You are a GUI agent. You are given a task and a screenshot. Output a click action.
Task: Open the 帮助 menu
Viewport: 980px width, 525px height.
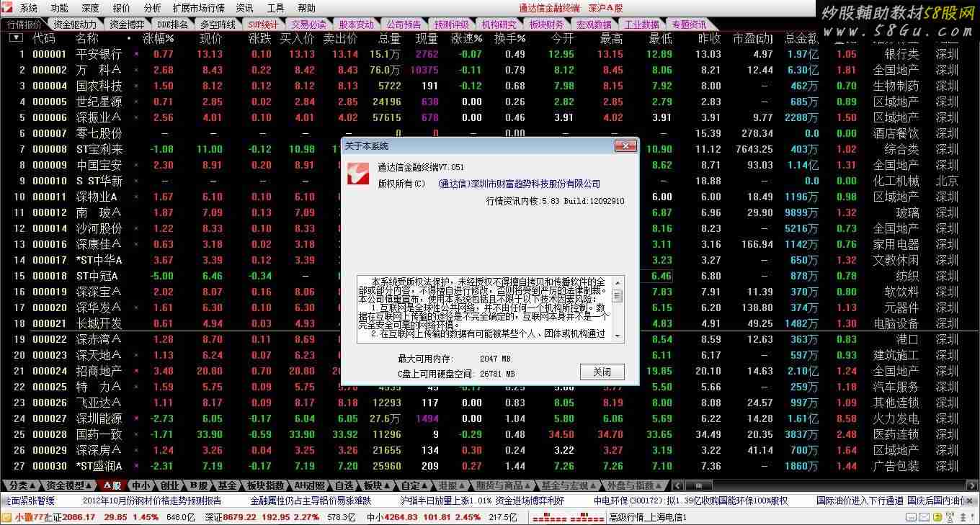pos(307,8)
